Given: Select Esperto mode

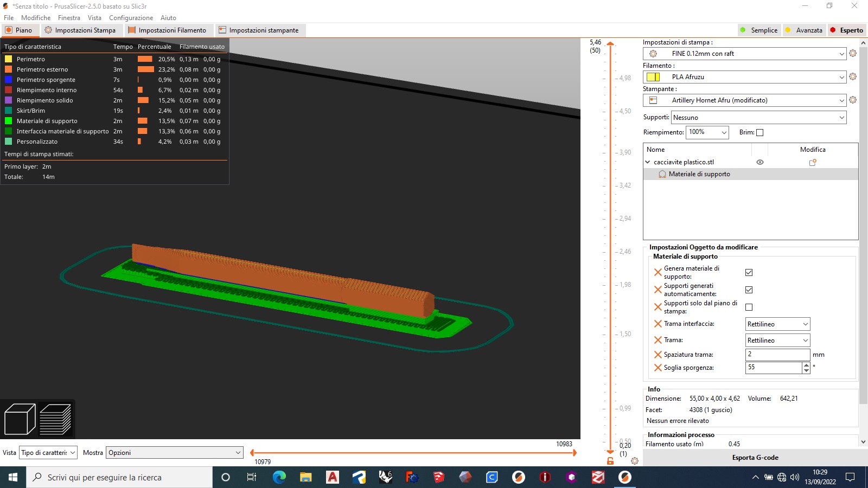Looking at the screenshot, I should click(846, 30).
